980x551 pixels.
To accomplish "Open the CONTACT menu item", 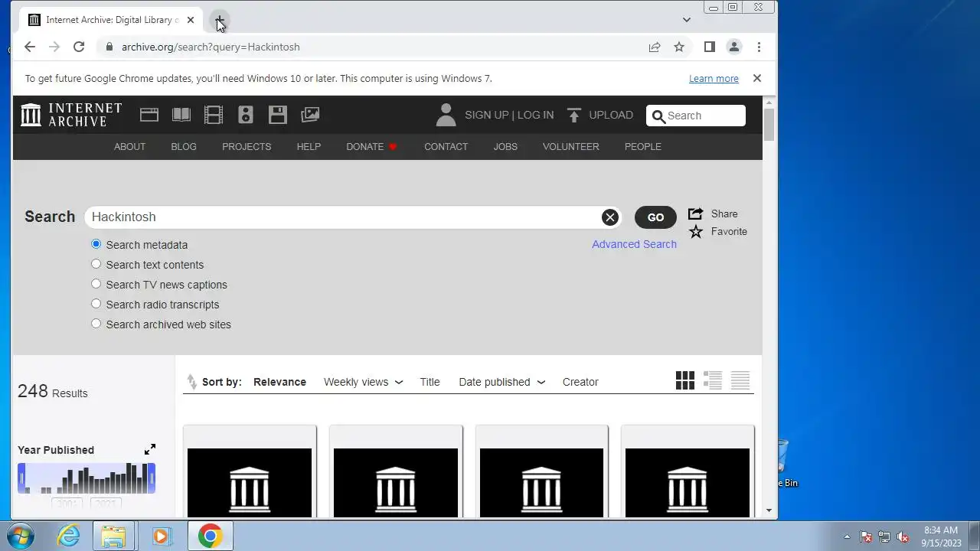I will pos(446,147).
